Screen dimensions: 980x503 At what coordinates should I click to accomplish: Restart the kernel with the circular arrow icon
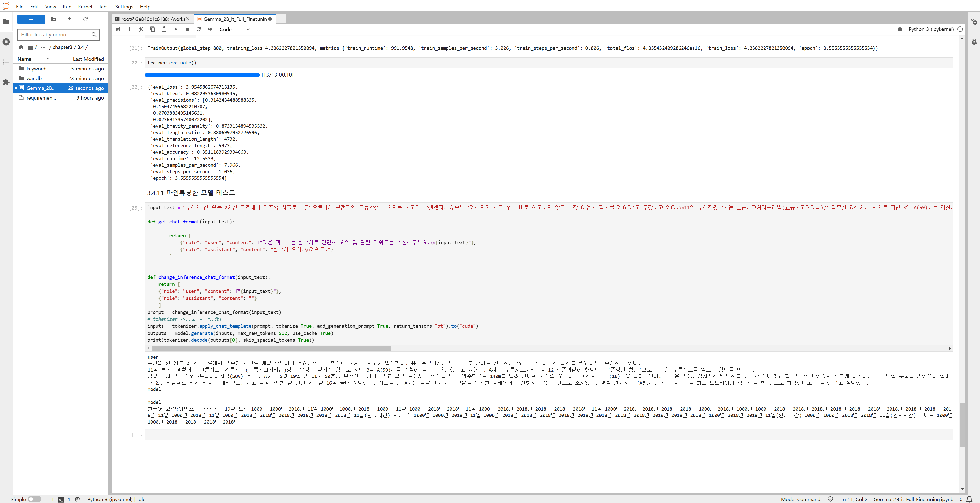click(x=198, y=29)
